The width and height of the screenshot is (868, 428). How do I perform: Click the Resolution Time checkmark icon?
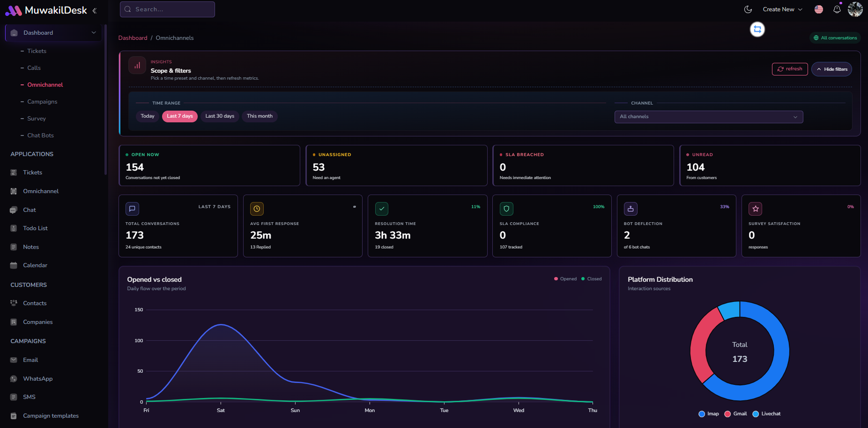pos(382,209)
